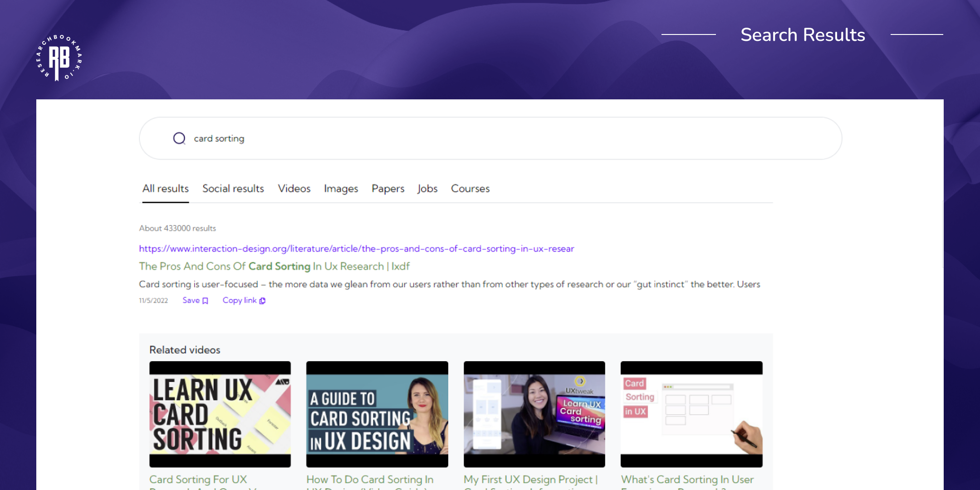Click 'The Pros And Cons Of Card Sorting' title
The height and width of the screenshot is (490, 980).
coord(274,266)
